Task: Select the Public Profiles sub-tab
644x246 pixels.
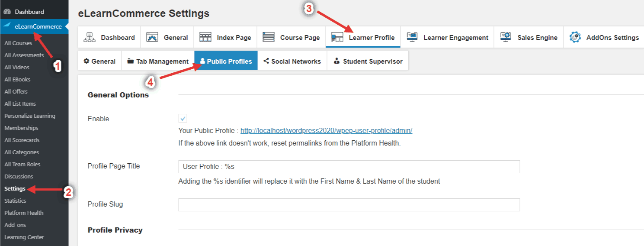Action: pos(226,61)
